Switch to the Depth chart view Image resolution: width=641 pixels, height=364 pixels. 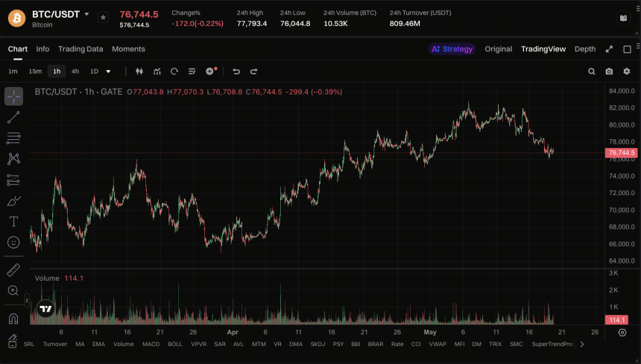pyautogui.click(x=585, y=49)
